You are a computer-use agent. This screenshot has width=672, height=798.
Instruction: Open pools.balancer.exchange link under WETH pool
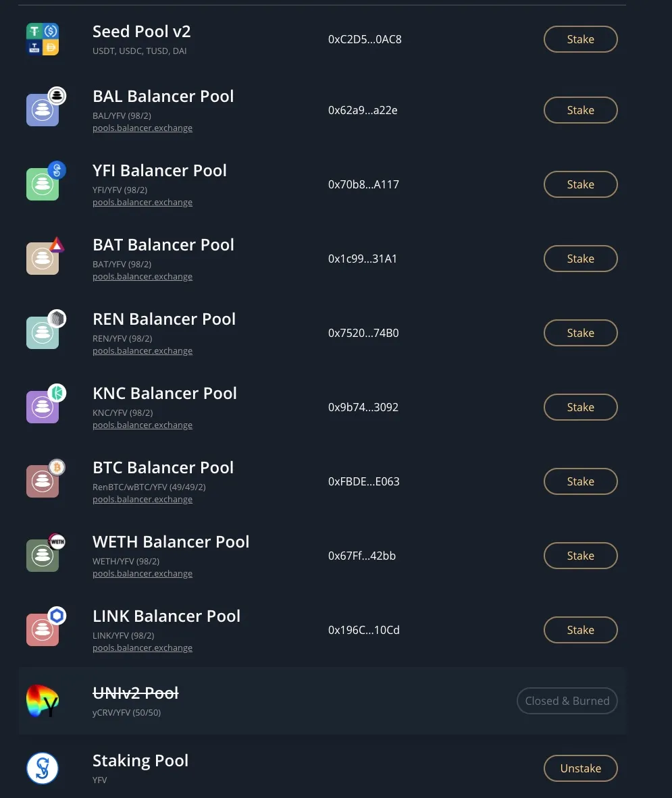click(x=143, y=574)
